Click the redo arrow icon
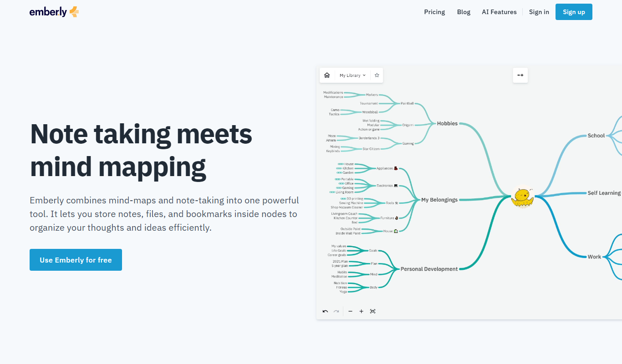 (336, 311)
